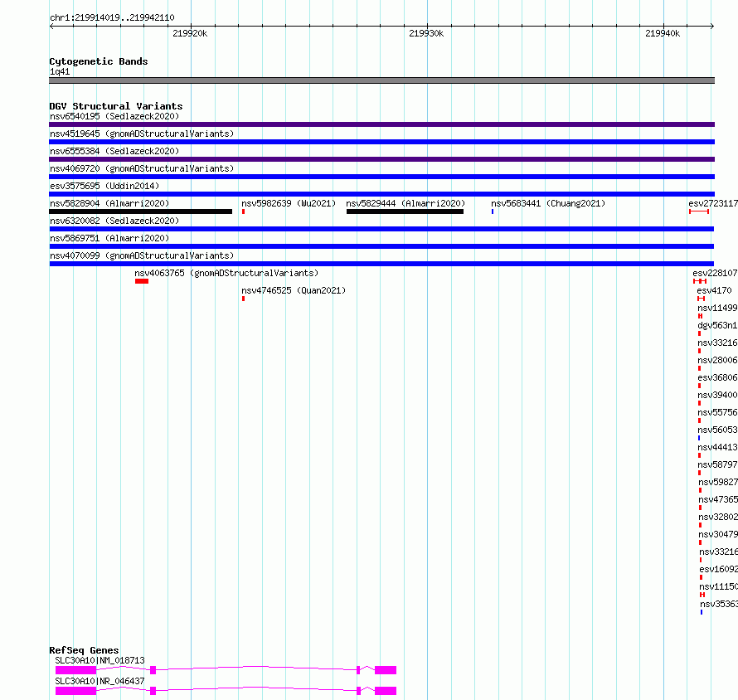Viewport: 738px width, 700px height.
Task: Select the nsv5869751 (Almarri2020) label
Action: coord(109,238)
